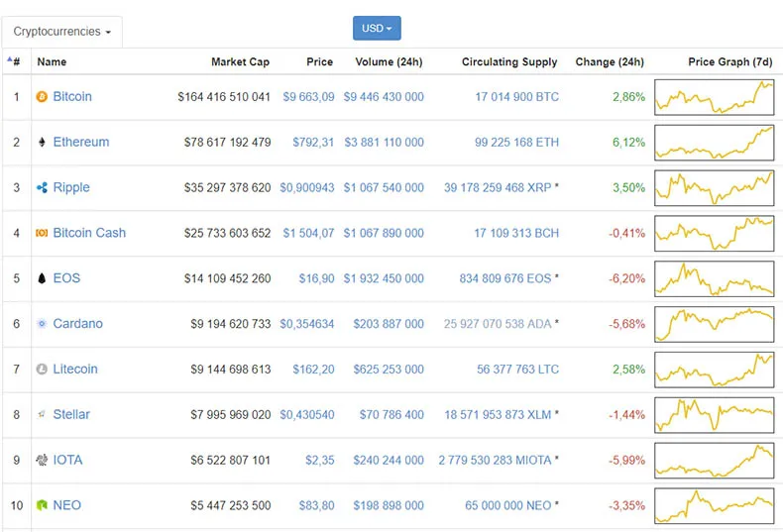
Task: Sort table by Volume (24h) header
Action: [x=389, y=61]
